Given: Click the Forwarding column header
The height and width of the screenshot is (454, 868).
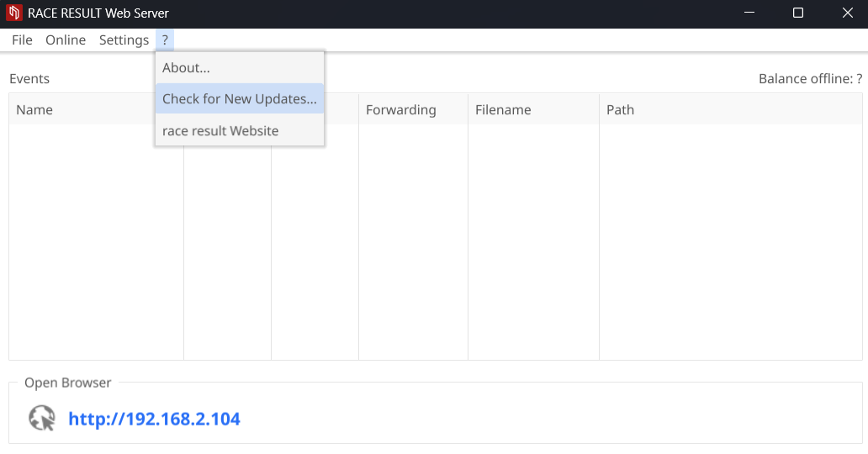Looking at the screenshot, I should 400,110.
